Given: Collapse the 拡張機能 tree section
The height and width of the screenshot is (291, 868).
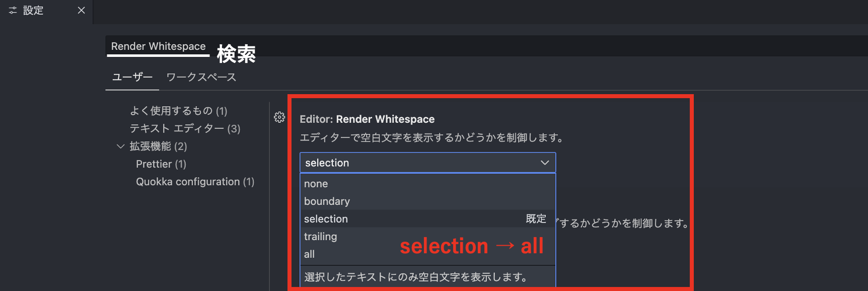Looking at the screenshot, I should pos(120,146).
